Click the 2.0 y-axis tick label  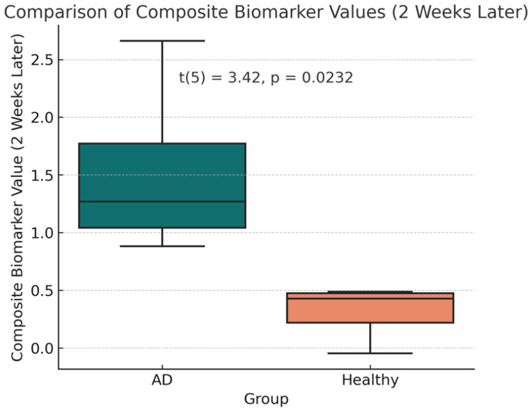click(42, 117)
